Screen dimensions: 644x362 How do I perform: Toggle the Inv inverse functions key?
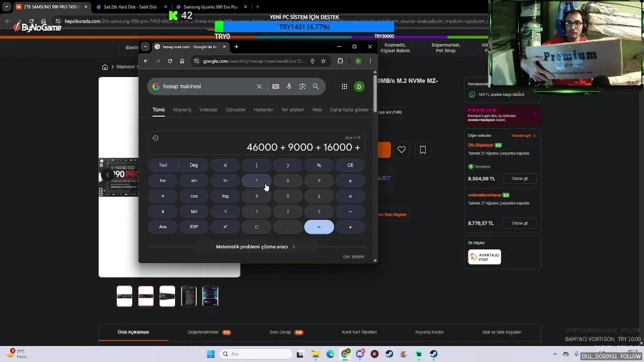[x=163, y=180]
